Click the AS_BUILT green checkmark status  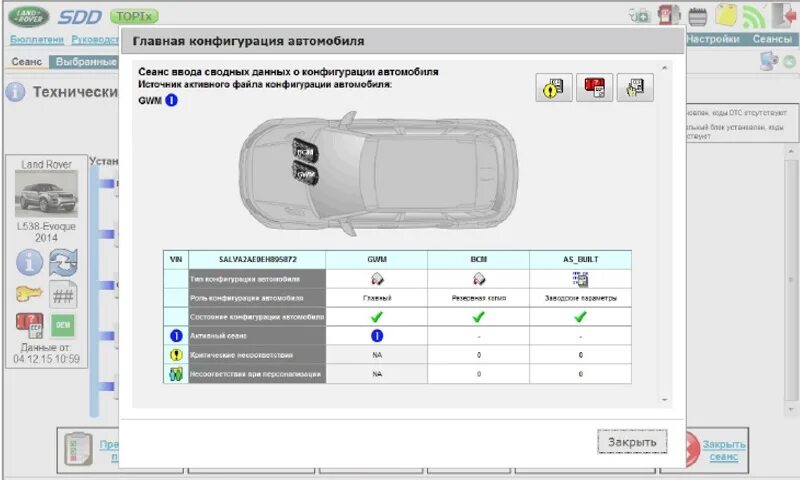[580, 317]
